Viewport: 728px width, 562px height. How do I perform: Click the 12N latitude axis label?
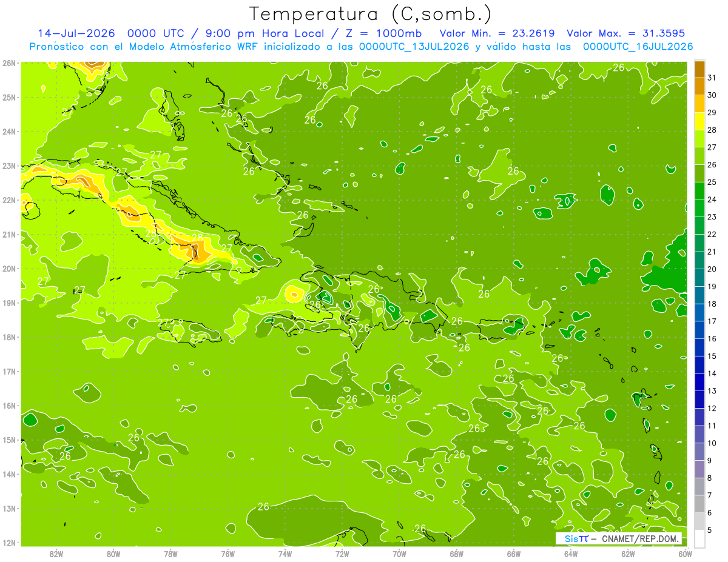8,543
